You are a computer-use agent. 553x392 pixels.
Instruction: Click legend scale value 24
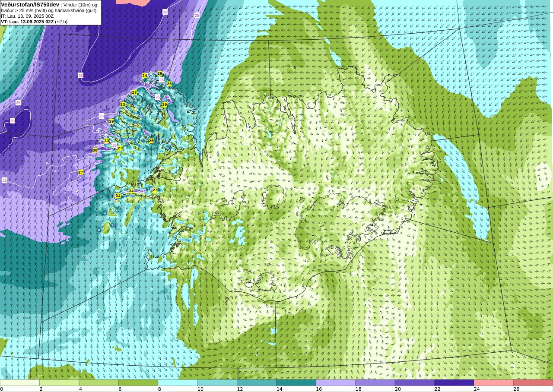tap(477, 389)
